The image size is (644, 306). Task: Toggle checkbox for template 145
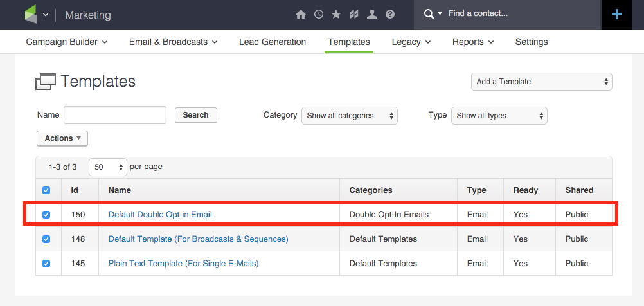[x=46, y=264]
